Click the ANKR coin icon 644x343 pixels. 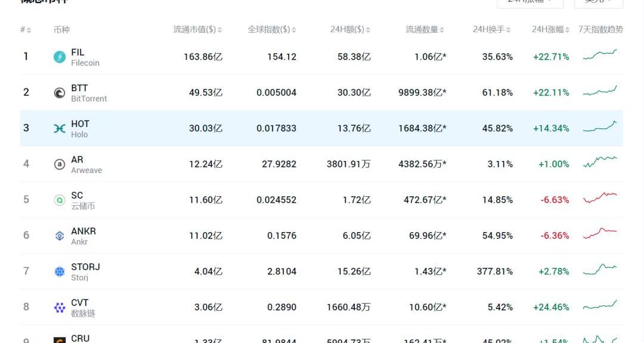click(x=60, y=236)
